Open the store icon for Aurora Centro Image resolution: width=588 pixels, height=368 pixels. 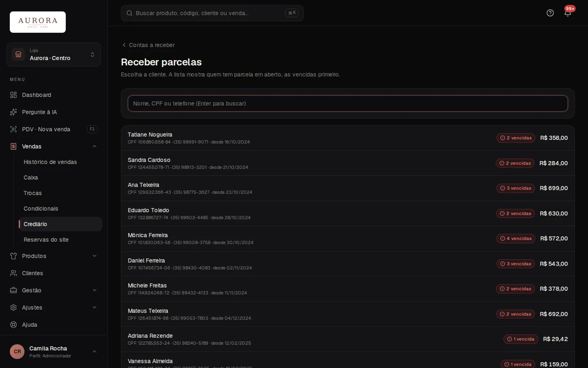click(x=18, y=54)
